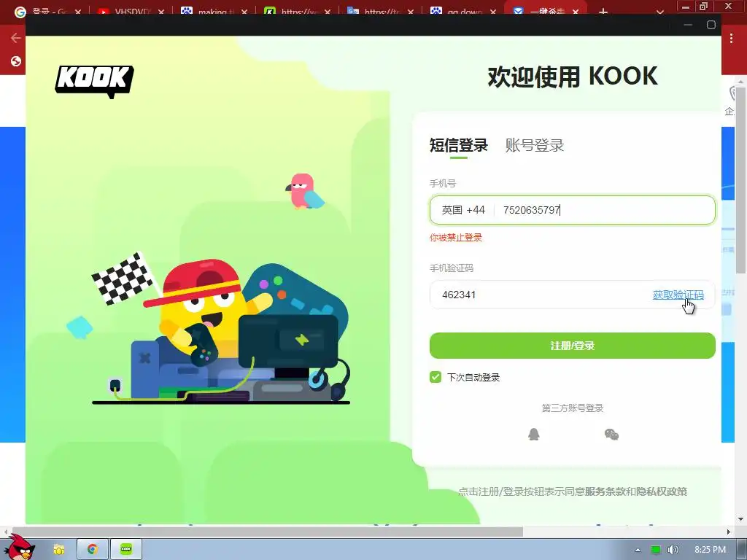This screenshot has width=747, height=560.
Task: Click the green monitor tray icon
Action: pyautogui.click(x=656, y=550)
